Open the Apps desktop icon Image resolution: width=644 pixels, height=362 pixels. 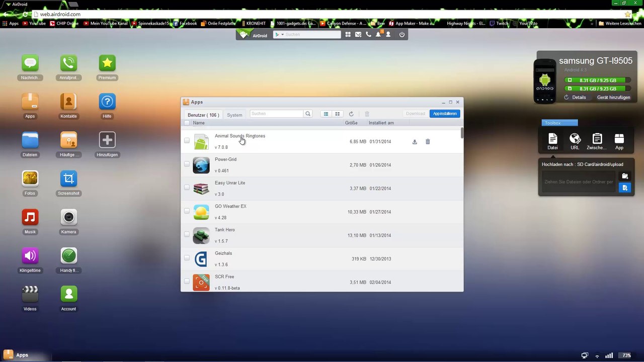(x=30, y=102)
